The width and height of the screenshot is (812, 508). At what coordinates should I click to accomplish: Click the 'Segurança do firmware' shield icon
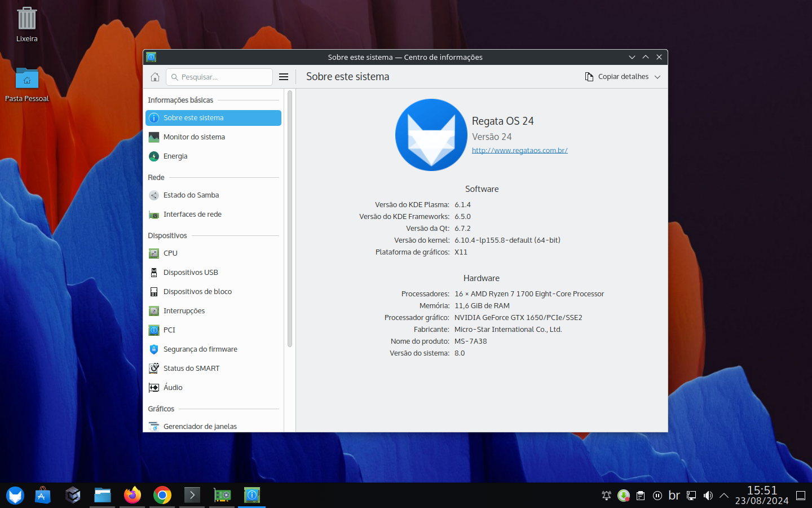coord(154,349)
